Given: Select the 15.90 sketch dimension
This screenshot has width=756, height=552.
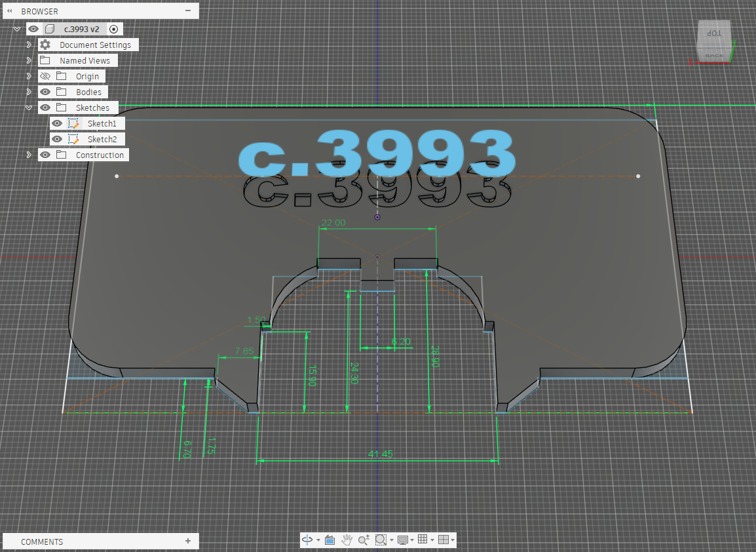Looking at the screenshot, I should (312, 376).
